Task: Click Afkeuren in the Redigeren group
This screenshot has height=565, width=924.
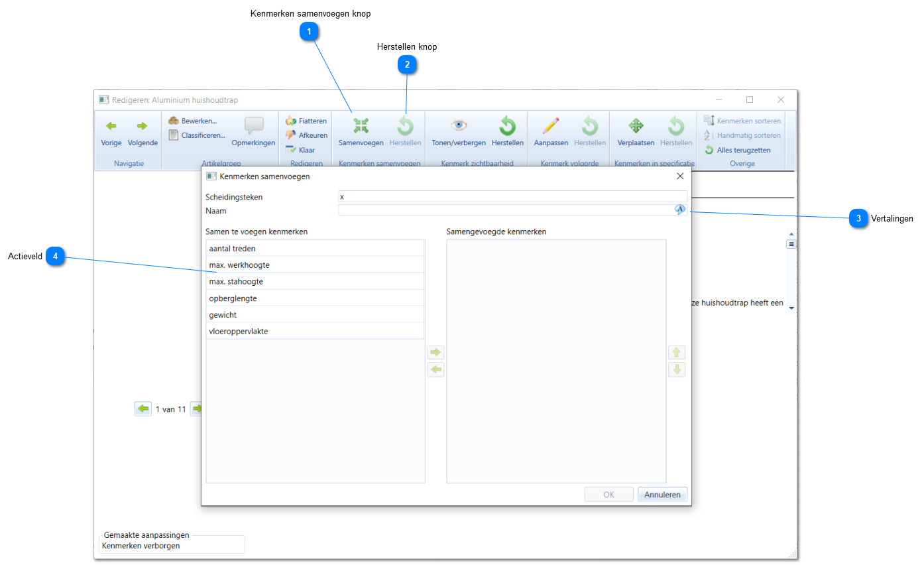Action: (x=306, y=135)
